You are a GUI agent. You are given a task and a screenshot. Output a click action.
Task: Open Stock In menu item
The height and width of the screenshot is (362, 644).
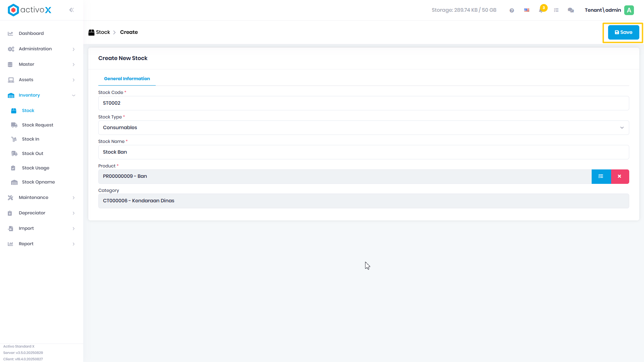point(31,139)
